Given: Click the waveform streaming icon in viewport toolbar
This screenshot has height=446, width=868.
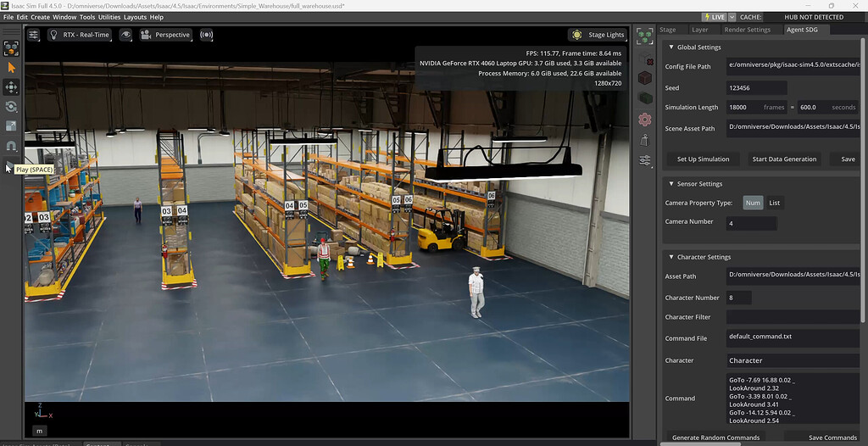Looking at the screenshot, I should [x=206, y=35].
